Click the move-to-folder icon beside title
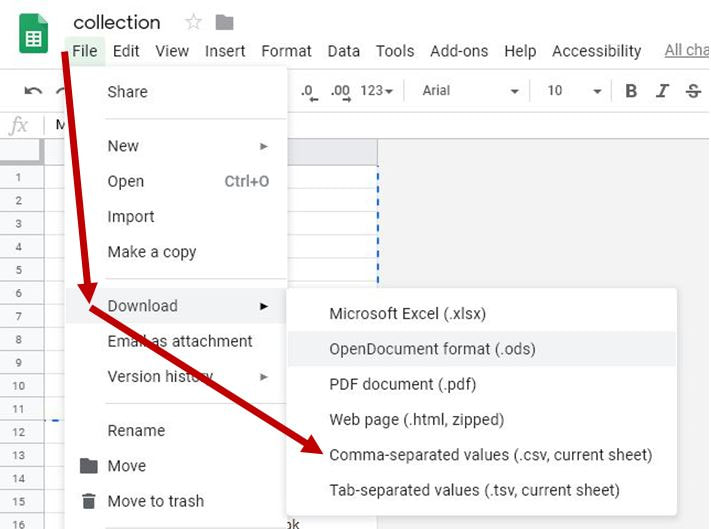Screen dimensions: 711x529 click(224, 22)
